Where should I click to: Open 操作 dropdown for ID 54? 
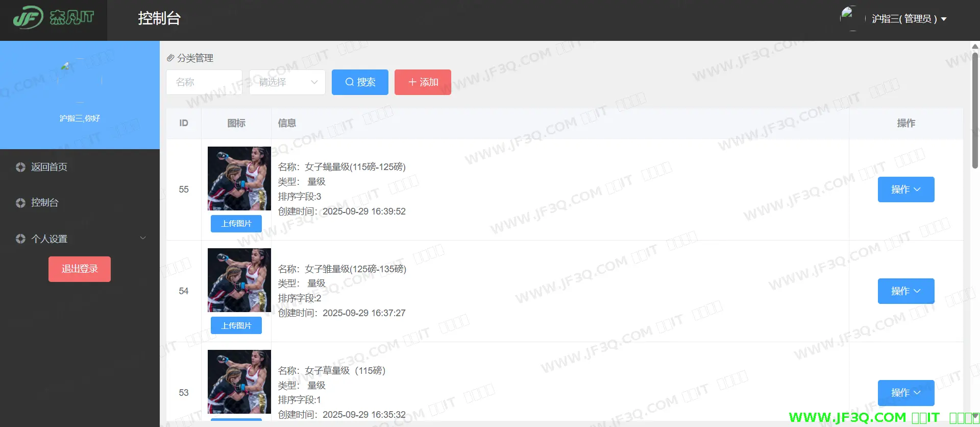coord(905,291)
